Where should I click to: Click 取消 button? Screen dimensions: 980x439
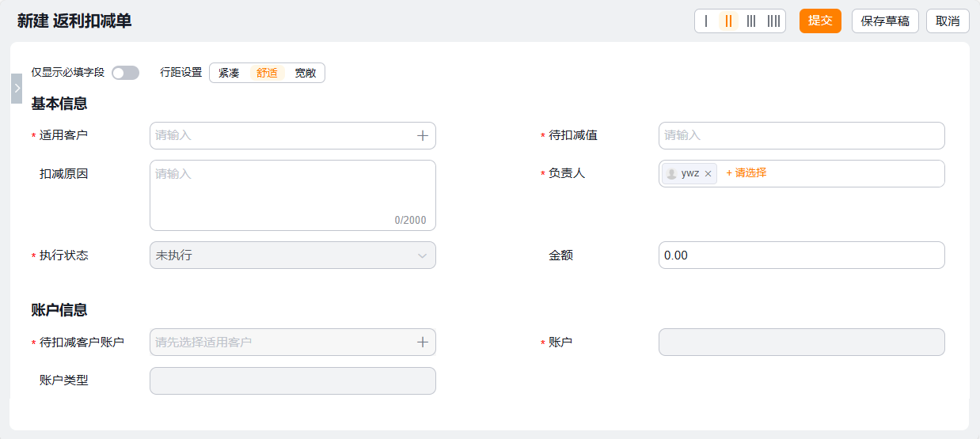point(948,21)
